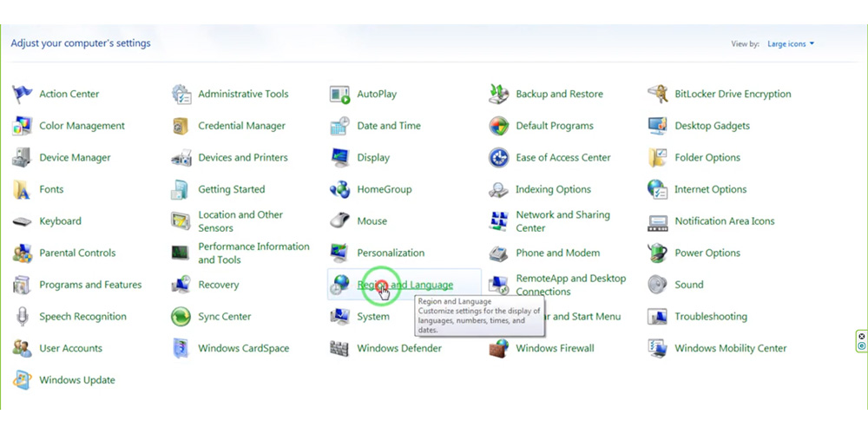
Task: Expand the View by Large icons dropdown
Action: (791, 44)
